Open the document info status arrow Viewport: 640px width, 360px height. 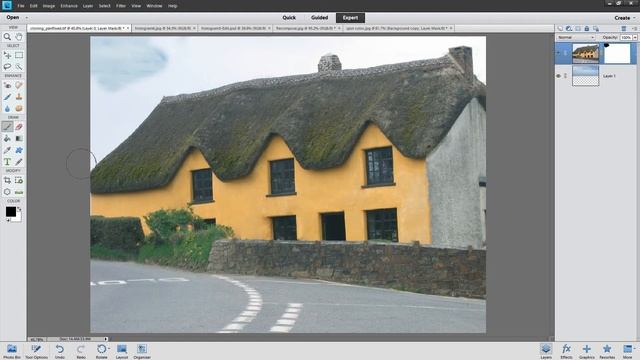point(106,339)
